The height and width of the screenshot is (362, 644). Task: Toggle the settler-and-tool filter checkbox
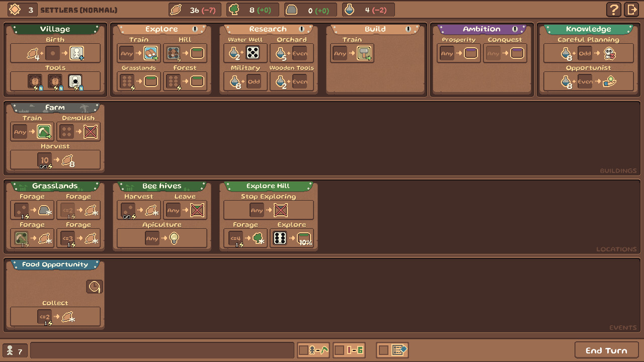[313, 350]
